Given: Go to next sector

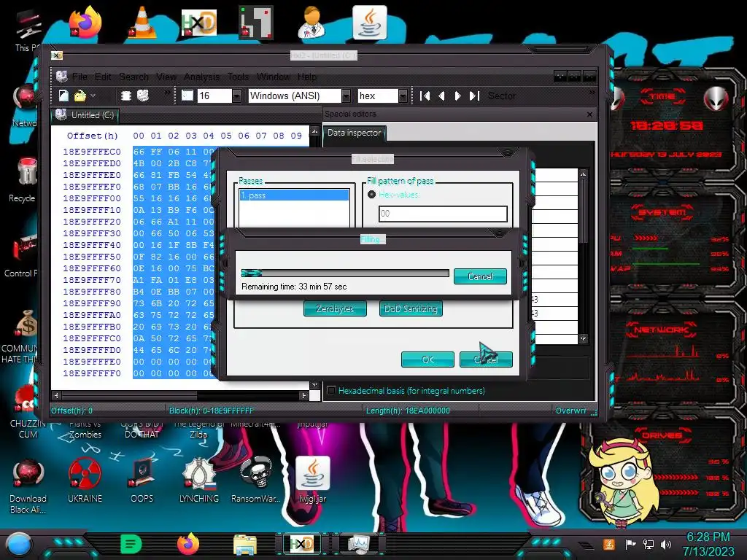Looking at the screenshot, I should pyautogui.click(x=457, y=96).
